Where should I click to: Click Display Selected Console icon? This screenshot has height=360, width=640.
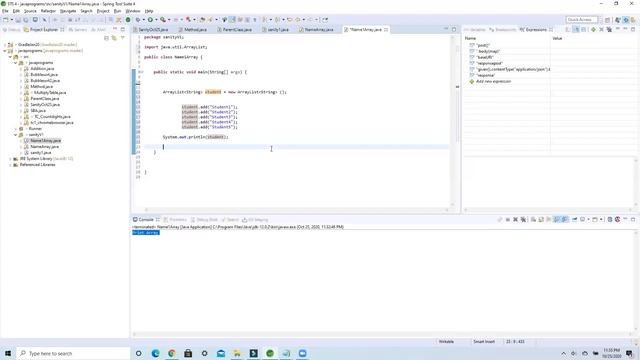coord(583,220)
